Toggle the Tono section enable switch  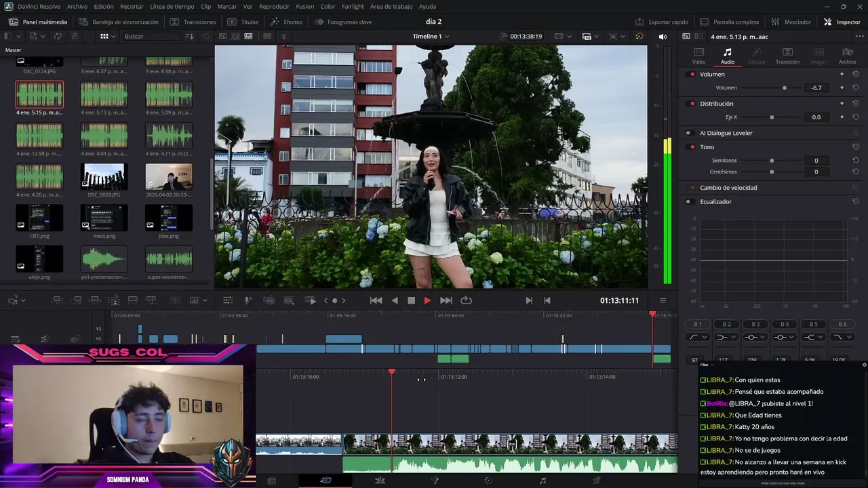(692, 147)
